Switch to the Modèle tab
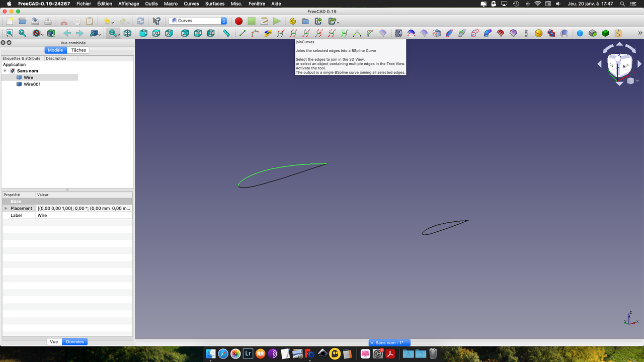 pos(55,50)
